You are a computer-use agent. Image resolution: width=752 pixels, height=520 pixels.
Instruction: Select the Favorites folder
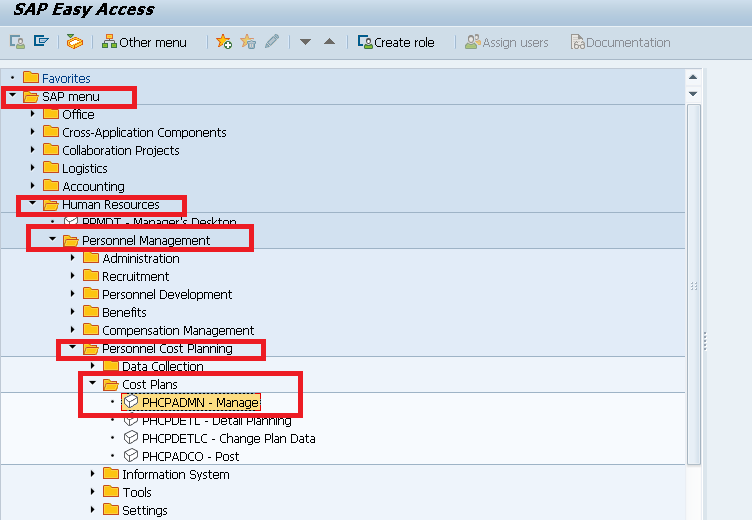tap(57, 78)
